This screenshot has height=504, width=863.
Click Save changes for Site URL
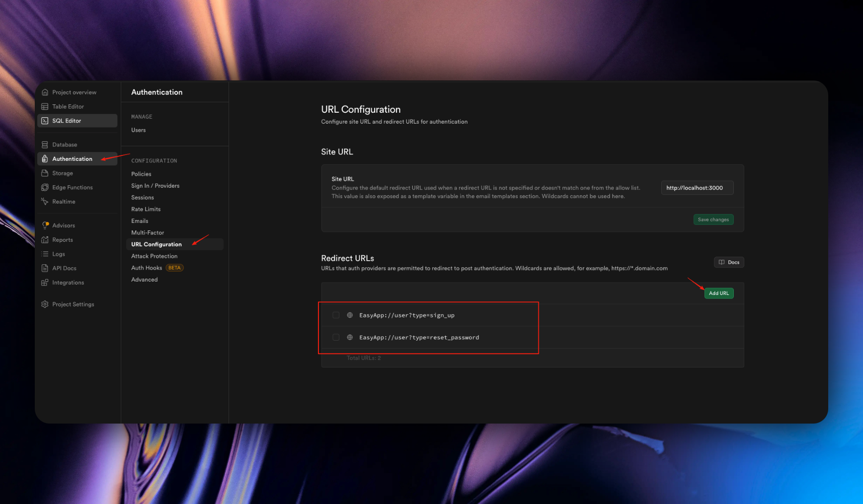point(713,219)
